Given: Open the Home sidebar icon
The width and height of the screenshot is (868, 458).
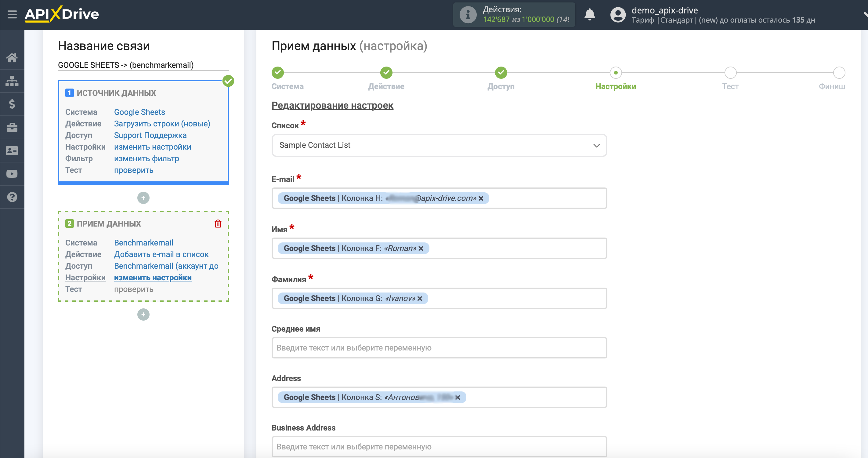Looking at the screenshot, I should (12, 58).
